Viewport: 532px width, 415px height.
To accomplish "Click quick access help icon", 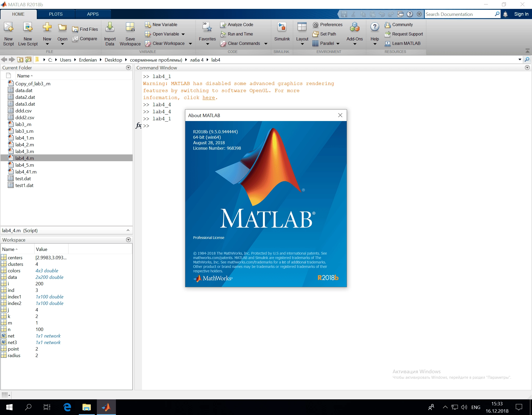I will [410, 14].
